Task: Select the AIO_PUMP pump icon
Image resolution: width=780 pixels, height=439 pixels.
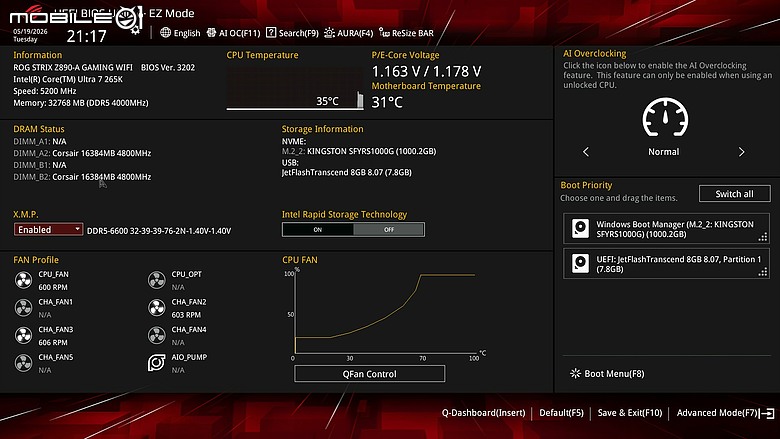Action: click(157, 363)
